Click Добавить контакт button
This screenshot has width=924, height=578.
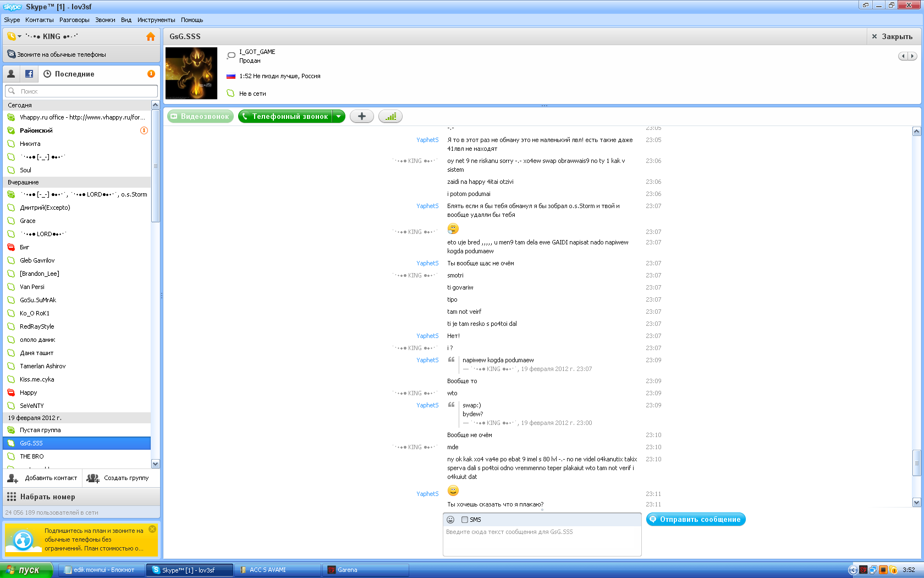pyautogui.click(x=43, y=478)
